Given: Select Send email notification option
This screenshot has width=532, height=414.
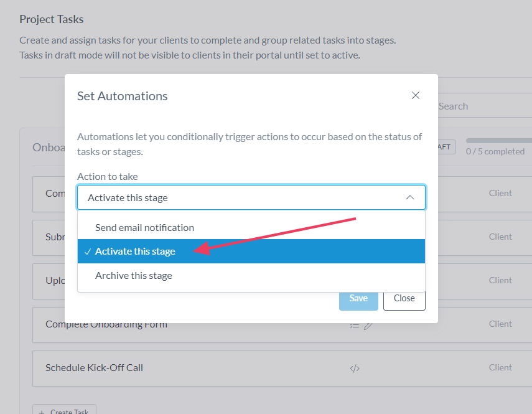Looking at the screenshot, I should click(144, 228).
